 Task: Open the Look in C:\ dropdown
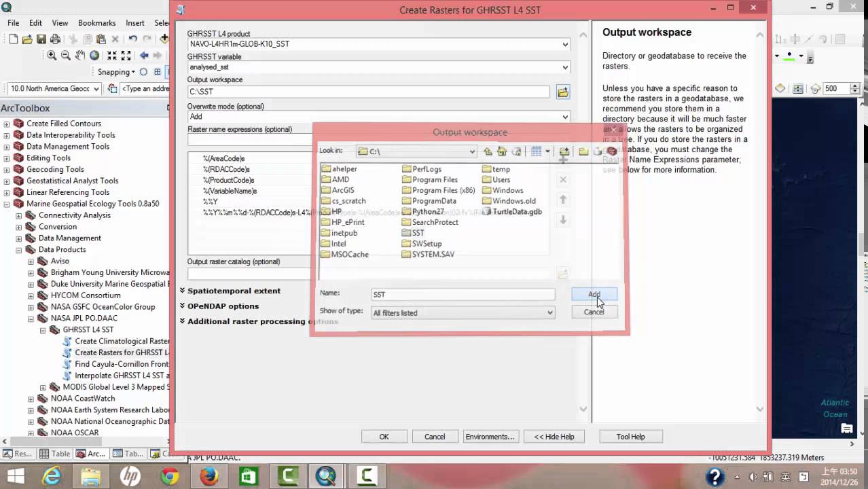coord(472,151)
